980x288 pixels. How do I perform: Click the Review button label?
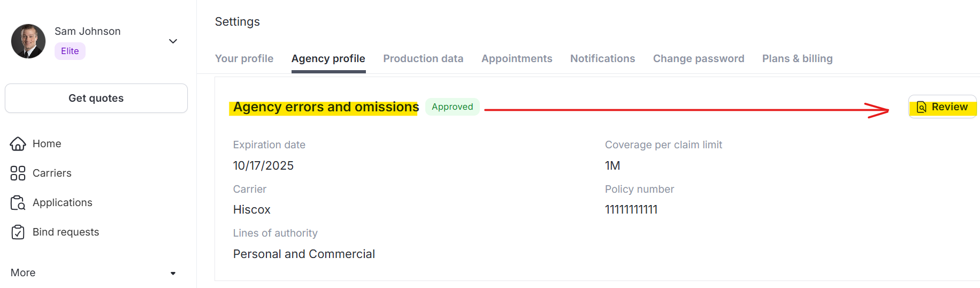[950, 107]
